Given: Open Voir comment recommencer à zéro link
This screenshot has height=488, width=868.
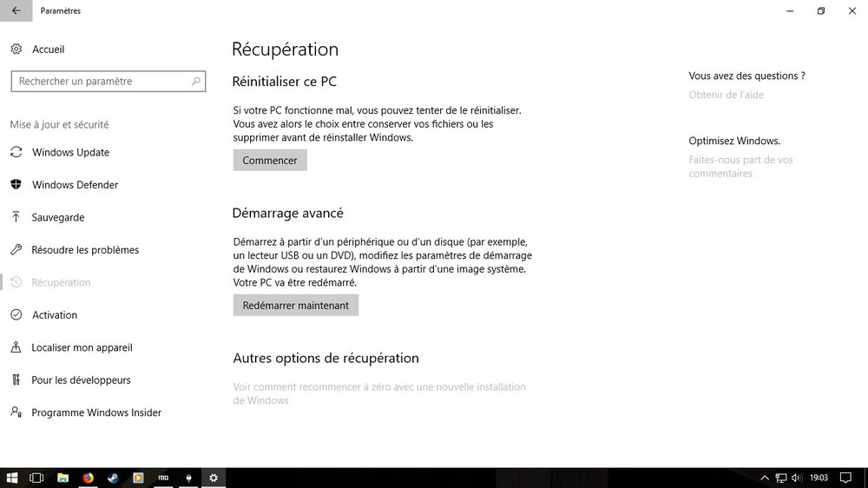Looking at the screenshot, I should 379,393.
